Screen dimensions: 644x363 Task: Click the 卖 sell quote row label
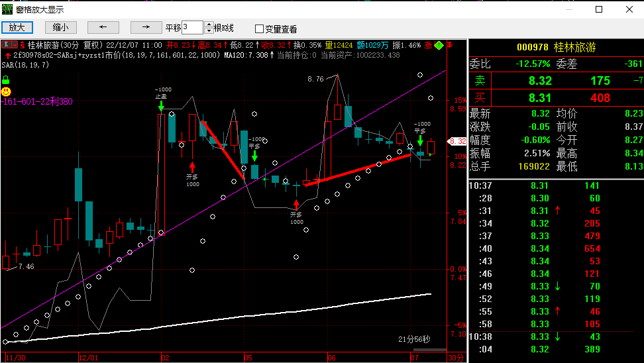point(480,81)
